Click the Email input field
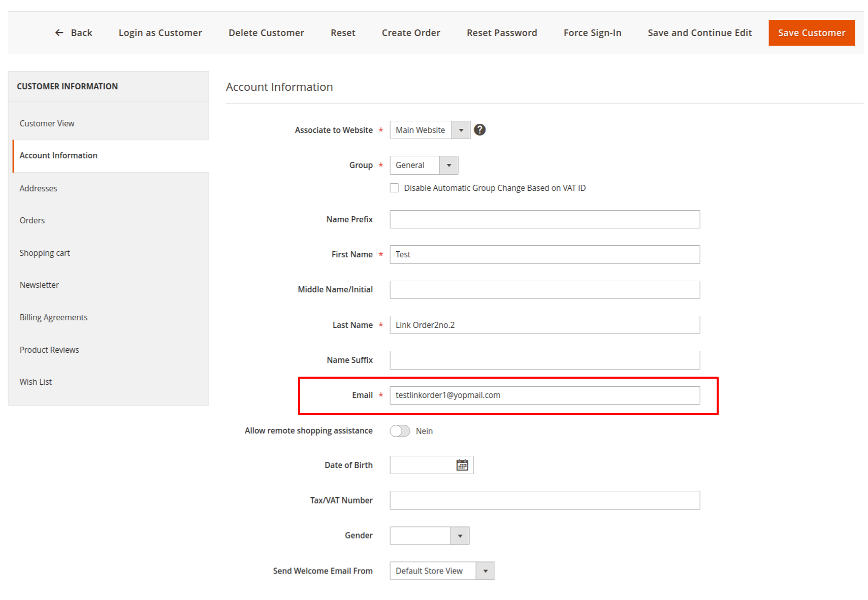This screenshot has width=868, height=600. tap(544, 395)
